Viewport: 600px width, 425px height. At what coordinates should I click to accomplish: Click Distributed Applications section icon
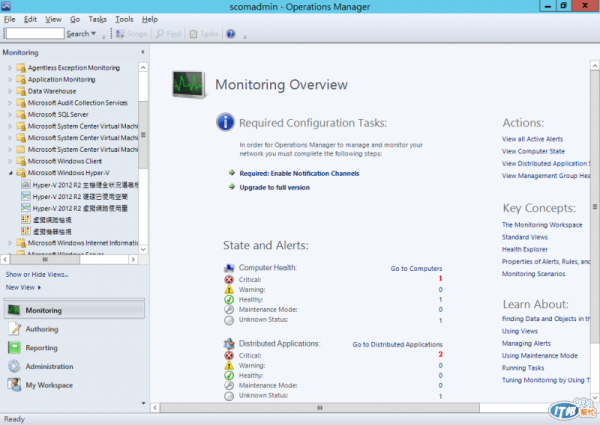click(x=229, y=344)
